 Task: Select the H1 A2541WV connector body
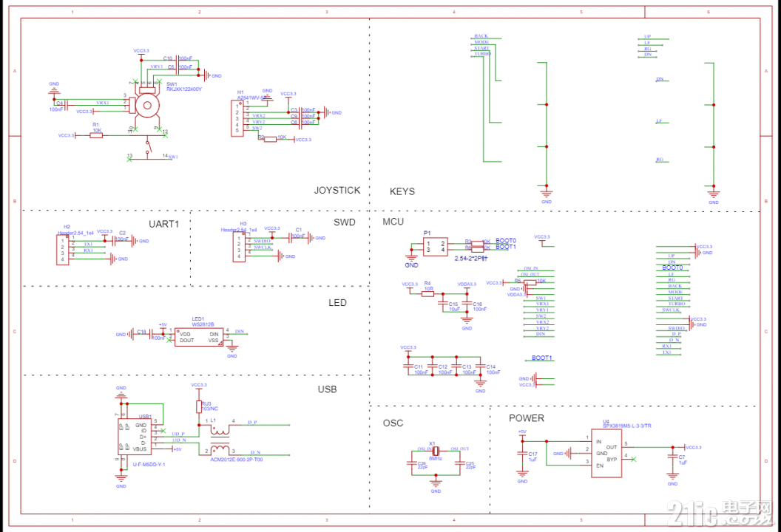[237, 118]
